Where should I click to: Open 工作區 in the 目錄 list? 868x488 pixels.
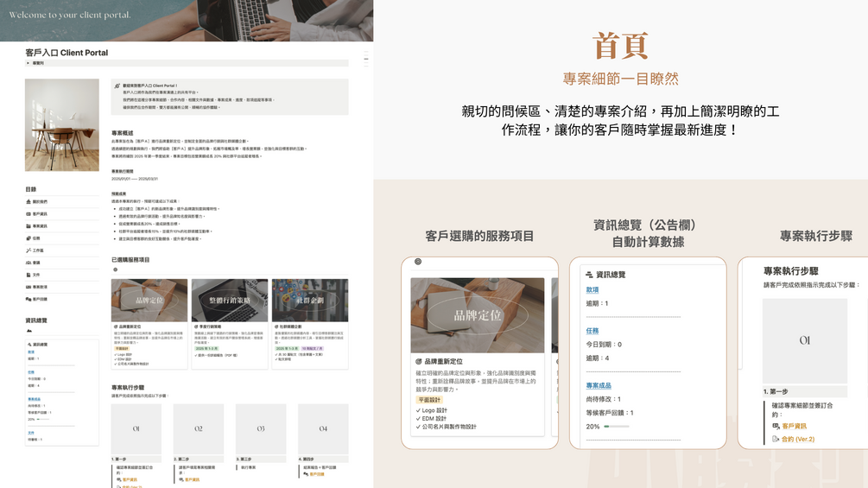35,250
